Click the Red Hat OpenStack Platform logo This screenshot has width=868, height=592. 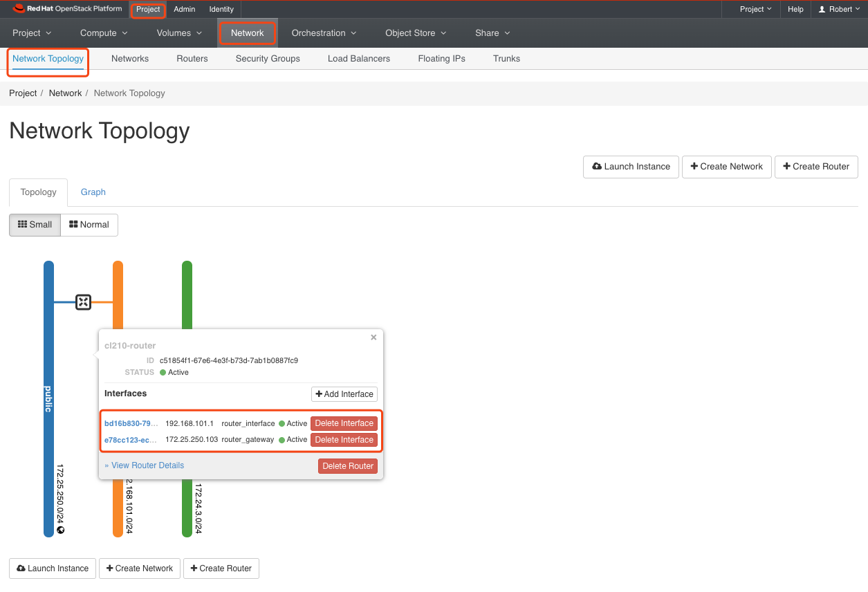67,9
